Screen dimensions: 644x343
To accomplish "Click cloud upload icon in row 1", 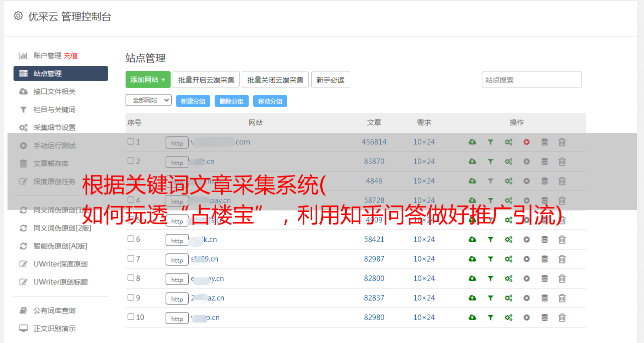I will coord(472,142).
